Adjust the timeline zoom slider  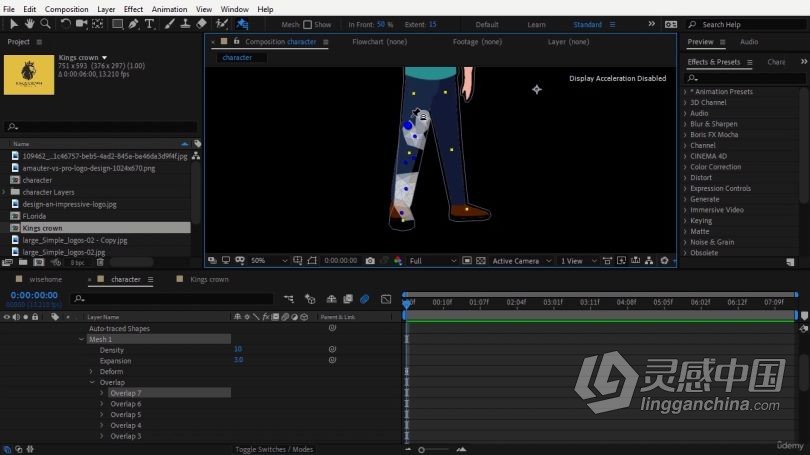click(x=422, y=450)
